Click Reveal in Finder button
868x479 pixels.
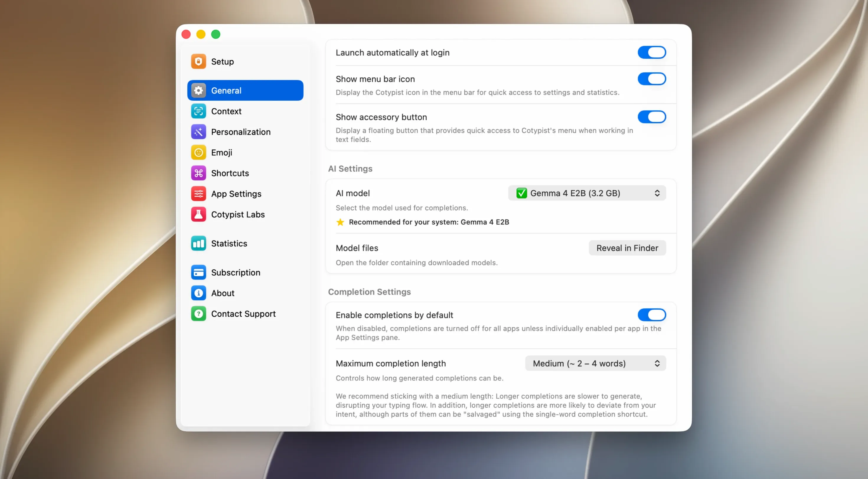(627, 248)
